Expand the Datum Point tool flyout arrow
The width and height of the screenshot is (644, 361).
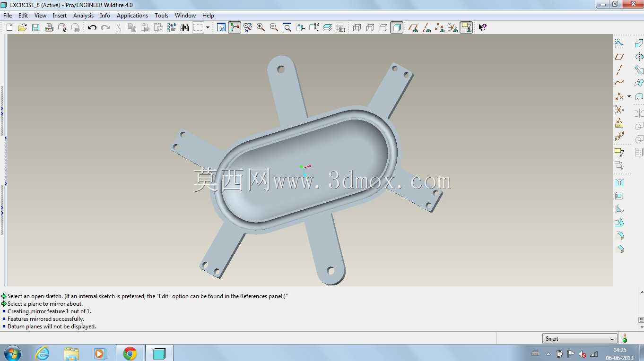629,96
